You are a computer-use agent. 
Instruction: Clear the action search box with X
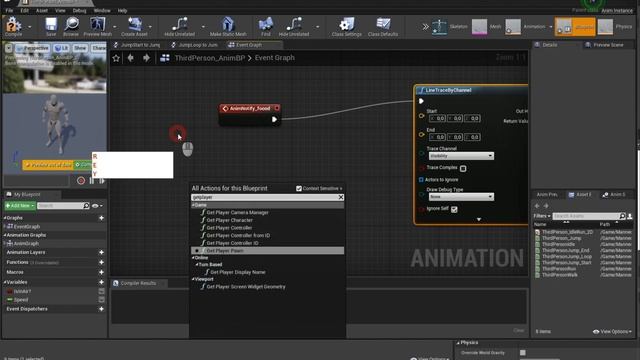tap(341, 197)
